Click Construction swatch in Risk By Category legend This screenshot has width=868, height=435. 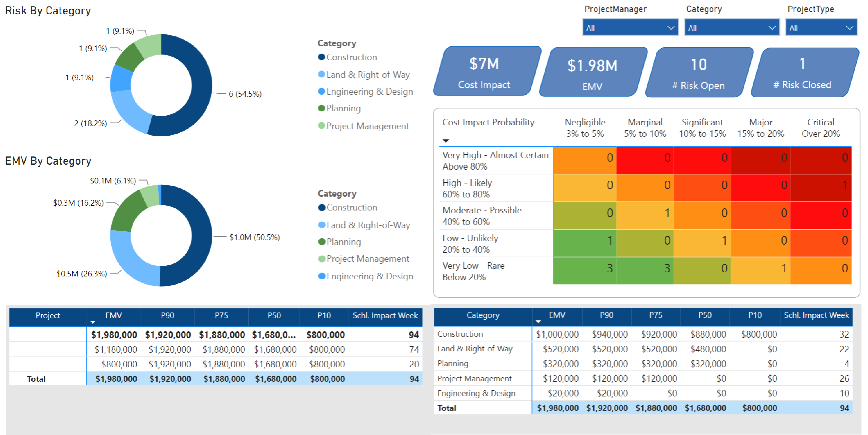pyautogui.click(x=321, y=57)
